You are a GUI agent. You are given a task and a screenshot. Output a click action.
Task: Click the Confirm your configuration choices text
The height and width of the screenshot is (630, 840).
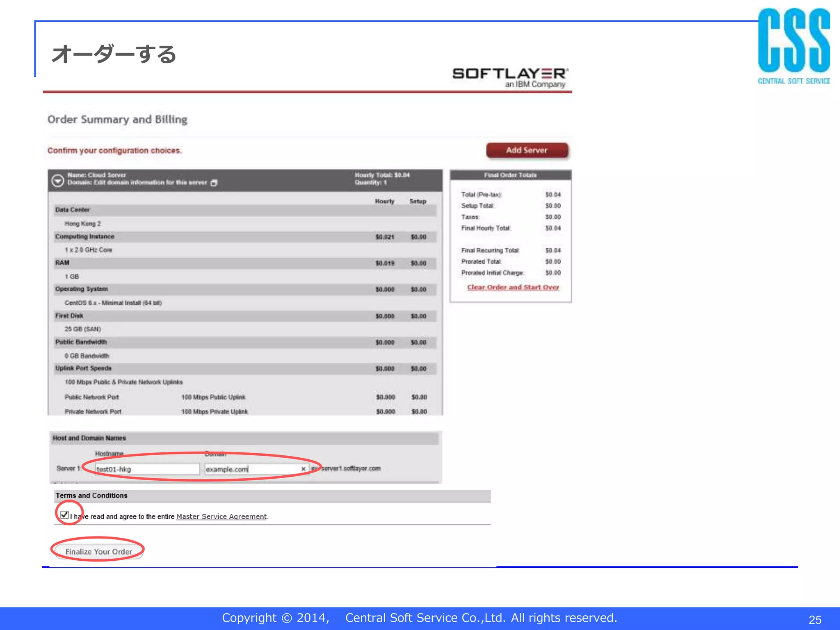[114, 151]
